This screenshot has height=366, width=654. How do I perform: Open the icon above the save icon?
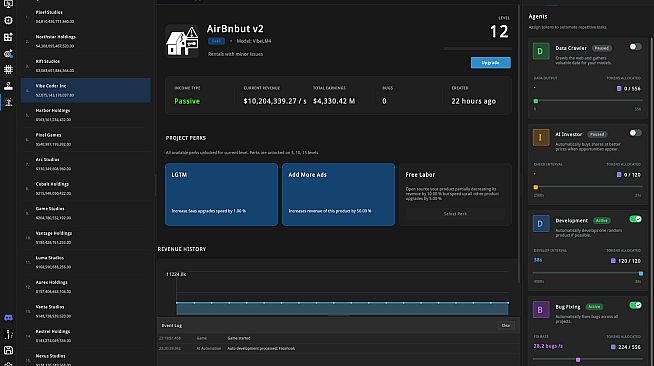(x=8, y=334)
